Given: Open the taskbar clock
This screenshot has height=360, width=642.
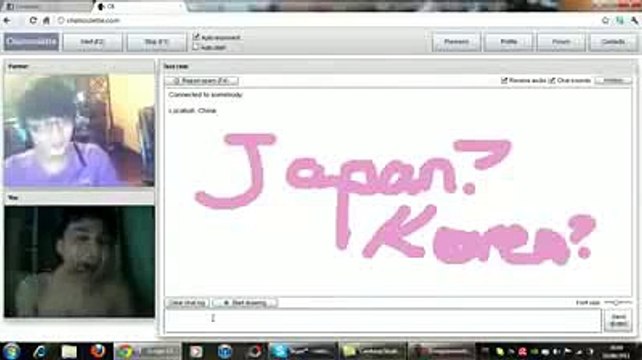Looking at the screenshot, I should [x=617, y=351].
